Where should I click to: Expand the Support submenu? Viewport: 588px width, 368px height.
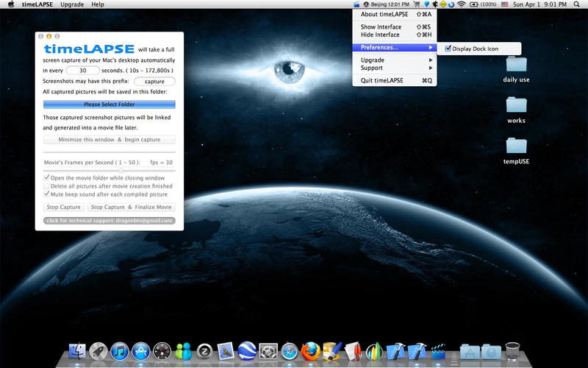pyautogui.click(x=431, y=68)
